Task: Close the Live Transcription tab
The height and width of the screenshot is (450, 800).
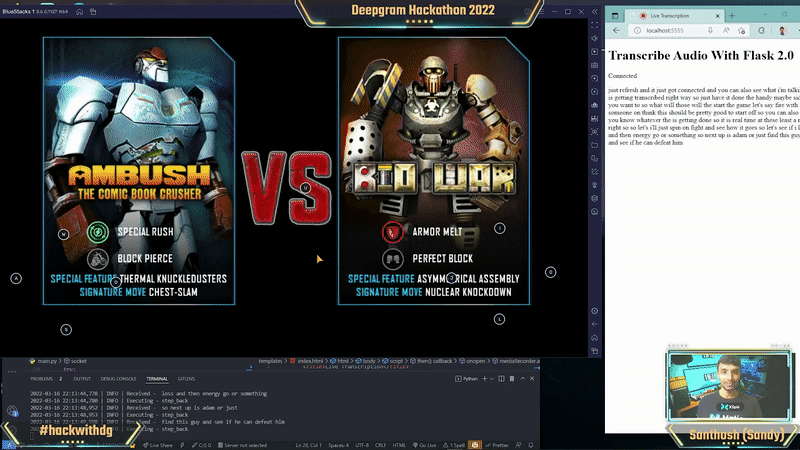Action: click(717, 16)
